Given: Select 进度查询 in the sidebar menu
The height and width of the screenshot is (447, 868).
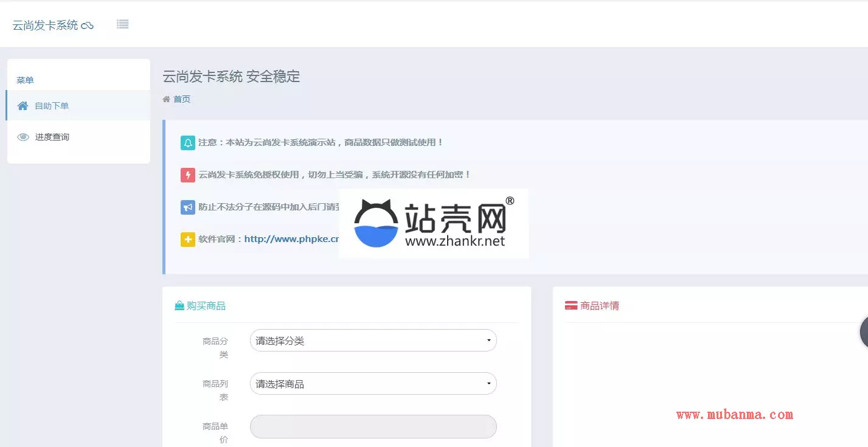Looking at the screenshot, I should coord(52,137).
